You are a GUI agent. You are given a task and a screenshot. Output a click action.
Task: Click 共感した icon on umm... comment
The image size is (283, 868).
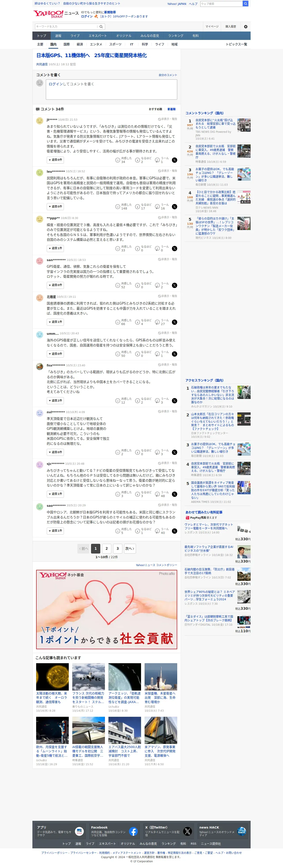(117, 354)
